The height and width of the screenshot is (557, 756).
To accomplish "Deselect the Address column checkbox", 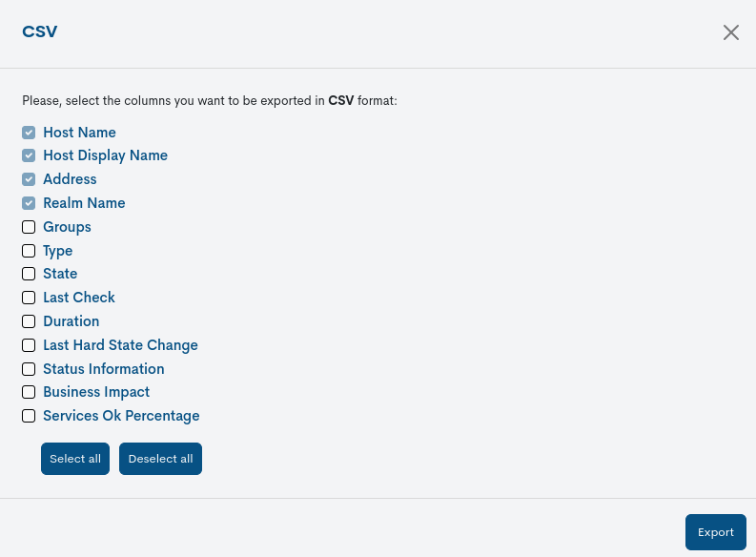I will (x=29, y=179).
